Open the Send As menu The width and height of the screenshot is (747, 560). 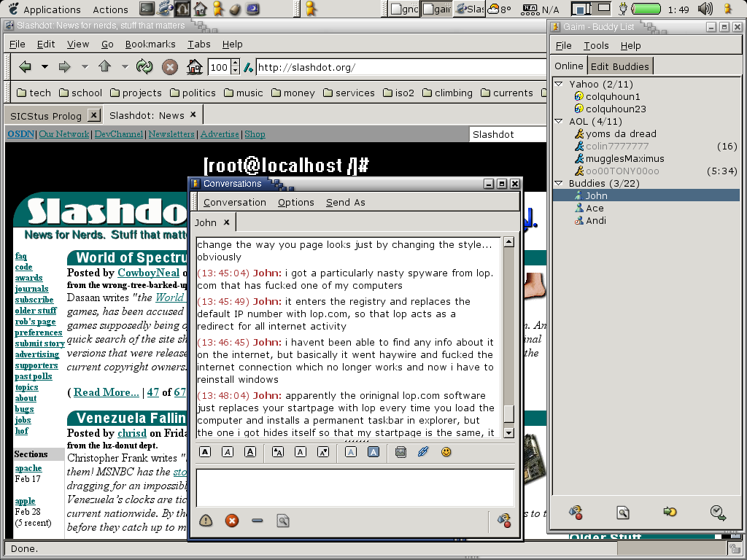345,203
